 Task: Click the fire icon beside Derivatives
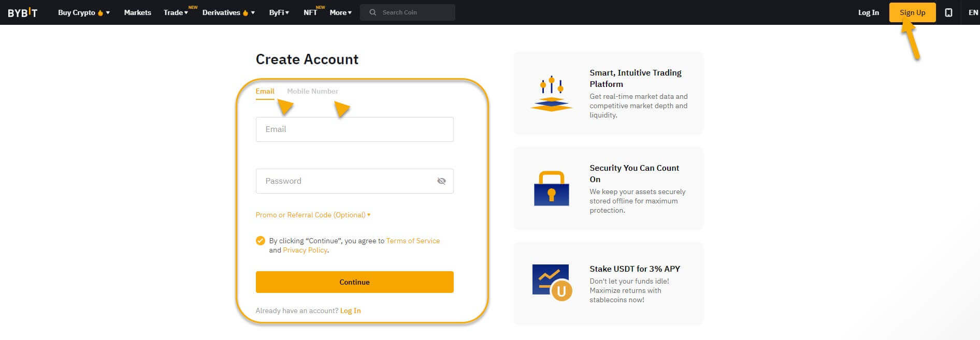click(246, 12)
